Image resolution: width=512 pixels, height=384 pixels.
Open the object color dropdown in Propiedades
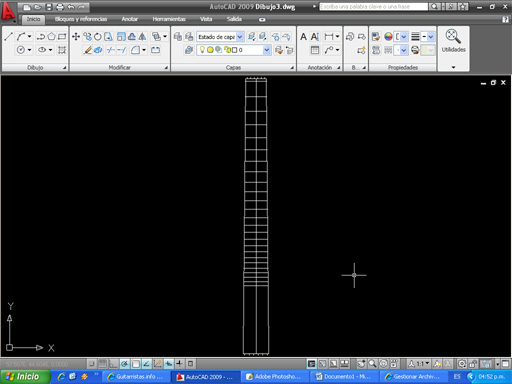click(x=404, y=37)
